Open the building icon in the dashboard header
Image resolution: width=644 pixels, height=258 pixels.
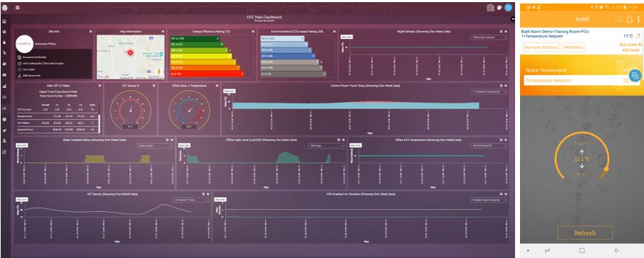pos(490,7)
